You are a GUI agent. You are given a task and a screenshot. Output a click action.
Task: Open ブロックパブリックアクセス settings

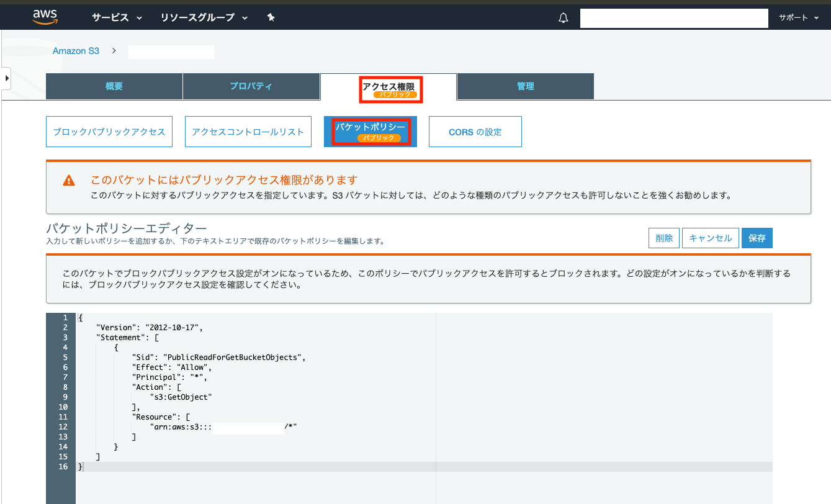tap(109, 131)
